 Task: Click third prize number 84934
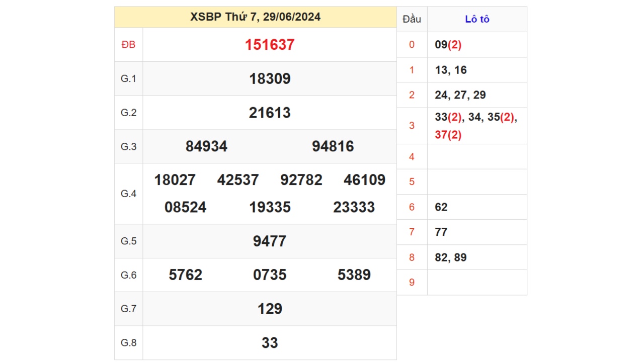(x=206, y=146)
